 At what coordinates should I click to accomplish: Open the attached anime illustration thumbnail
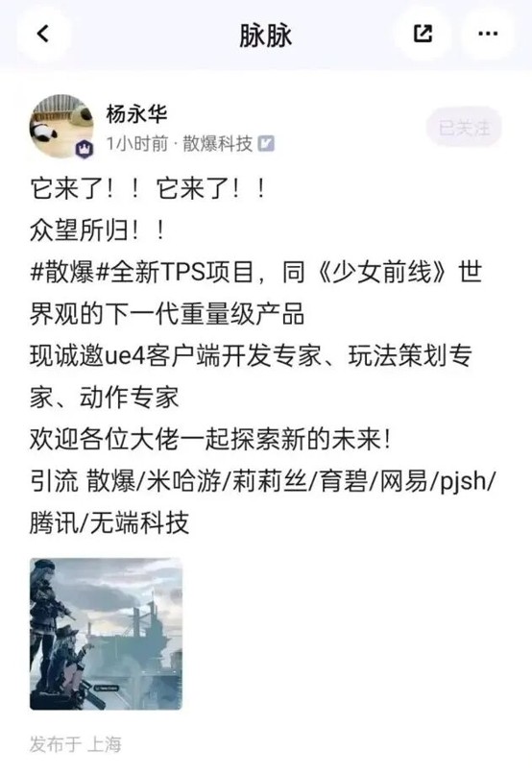[x=106, y=634]
